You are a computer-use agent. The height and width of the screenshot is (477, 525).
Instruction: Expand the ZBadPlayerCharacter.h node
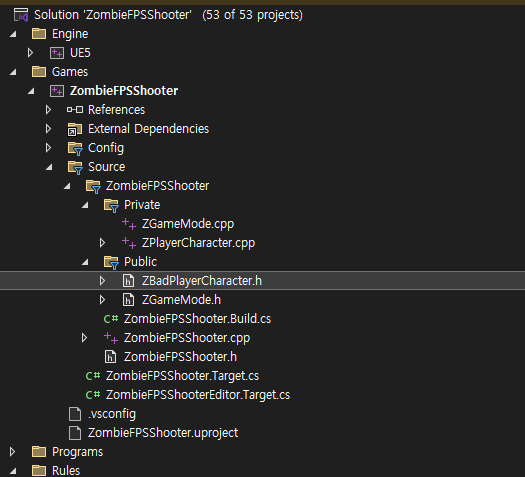pyautogui.click(x=103, y=281)
